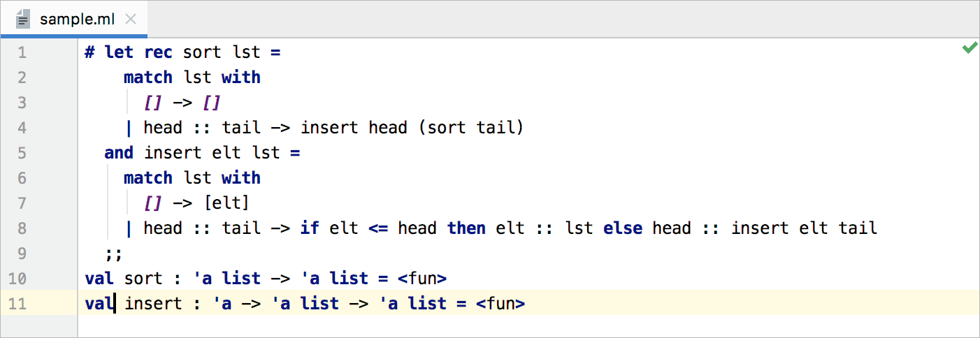This screenshot has width=980, height=338.
Task: Click the 'and' keyword on line 5
Action: coord(119,153)
